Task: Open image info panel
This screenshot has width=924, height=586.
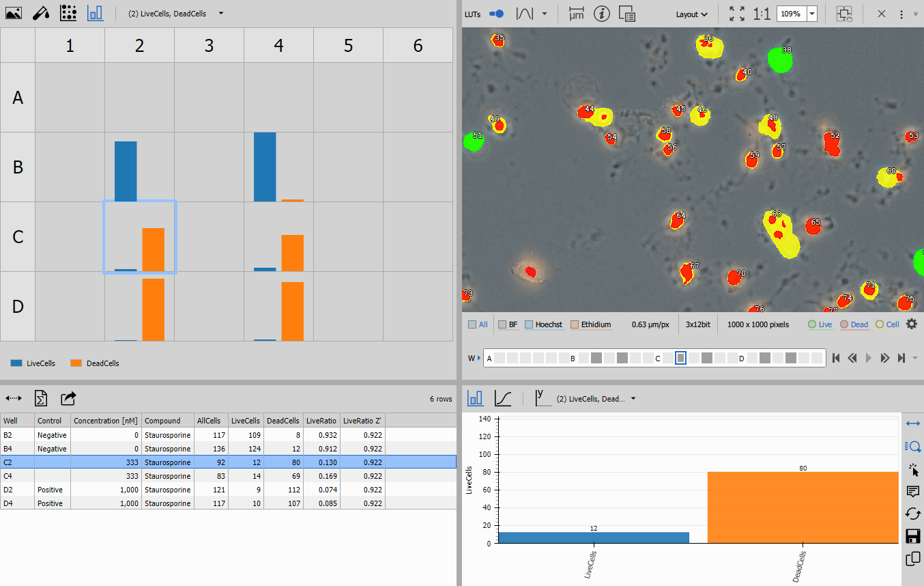Action: [601, 14]
